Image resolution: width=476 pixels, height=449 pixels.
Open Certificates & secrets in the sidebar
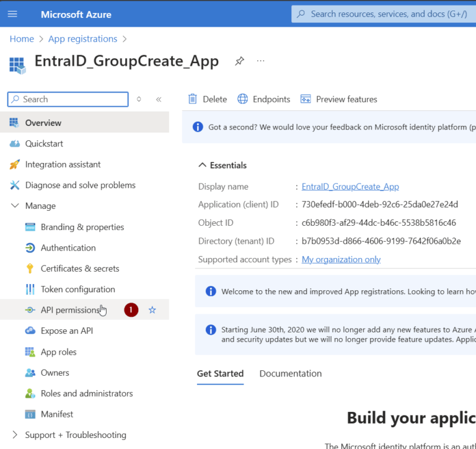(x=79, y=269)
